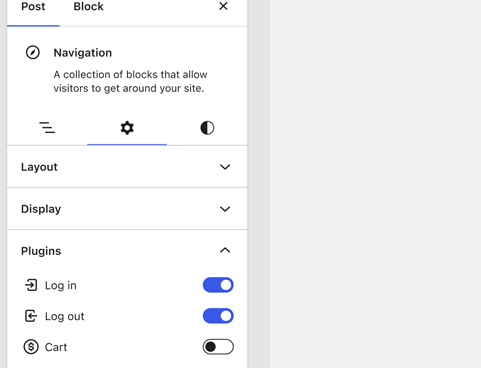Viewport: 481px width, 368px height.
Task: Expand the Layout panel chevron
Action: tap(225, 167)
